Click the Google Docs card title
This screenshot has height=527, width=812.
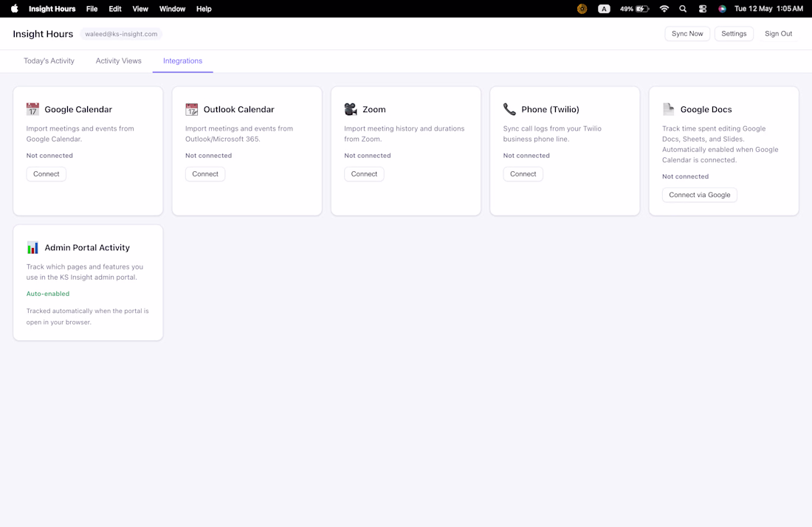pos(706,109)
